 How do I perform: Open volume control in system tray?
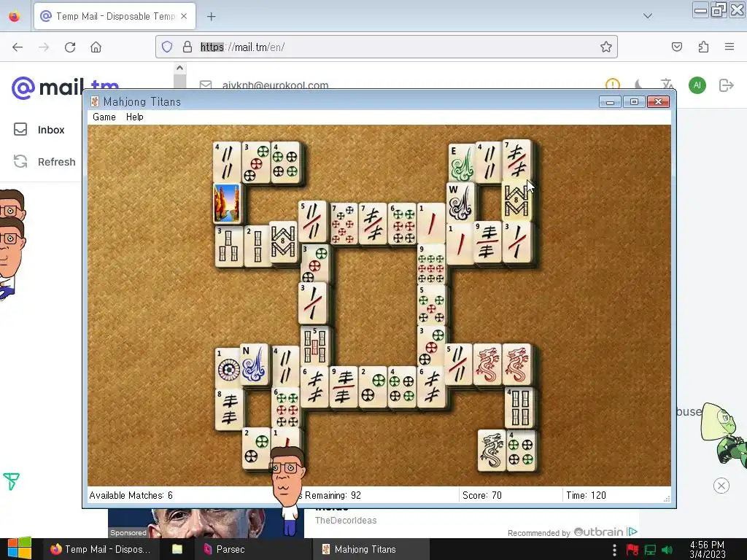(667, 550)
